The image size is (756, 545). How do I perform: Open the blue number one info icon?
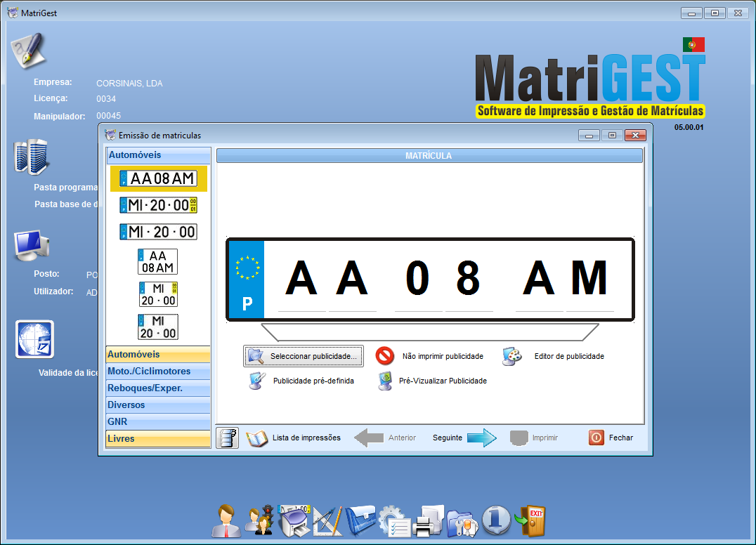pyautogui.click(x=496, y=521)
